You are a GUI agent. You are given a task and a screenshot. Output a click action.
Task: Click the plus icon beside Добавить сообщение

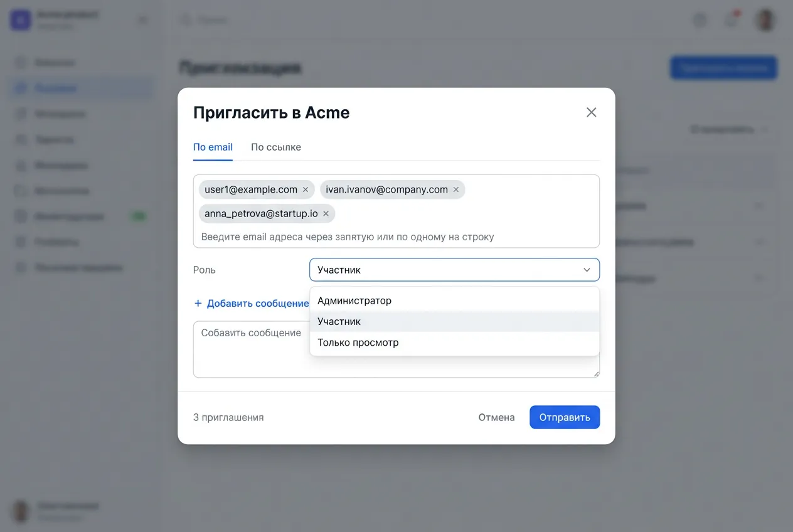198,303
